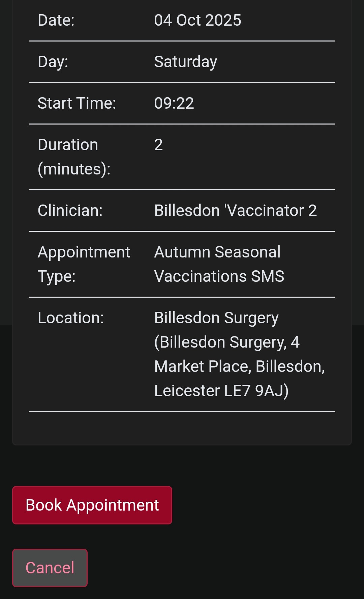Click the Cancel button
The width and height of the screenshot is (364, 599).
50,568
